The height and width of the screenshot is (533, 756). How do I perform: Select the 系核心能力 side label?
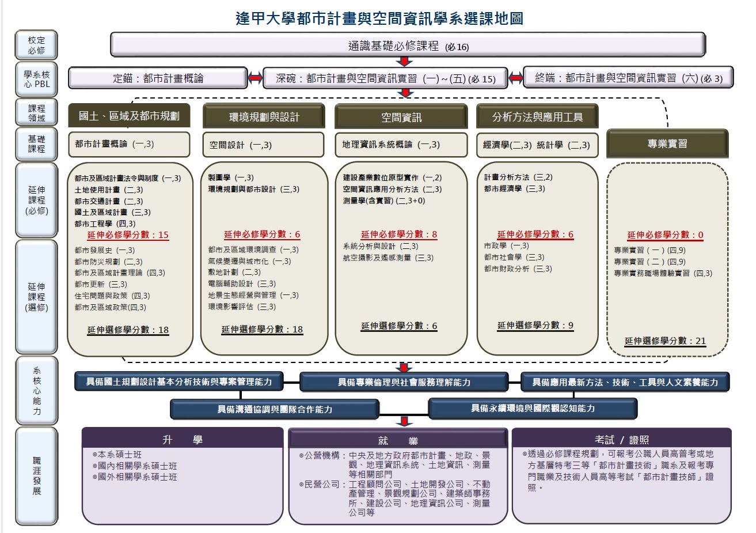coord(36,391)
